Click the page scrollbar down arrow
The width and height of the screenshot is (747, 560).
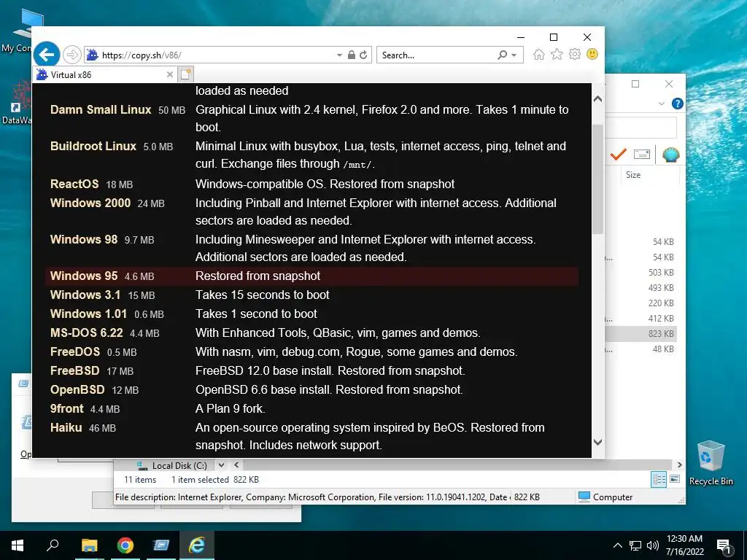(598, 442)
